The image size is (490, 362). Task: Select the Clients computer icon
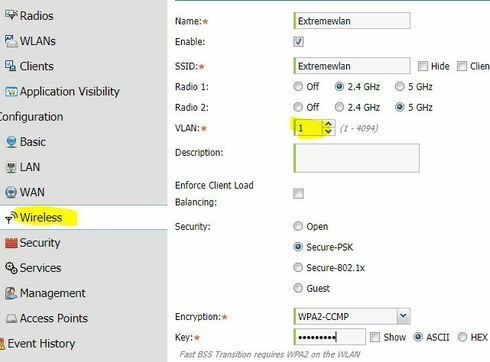[10, 66]
